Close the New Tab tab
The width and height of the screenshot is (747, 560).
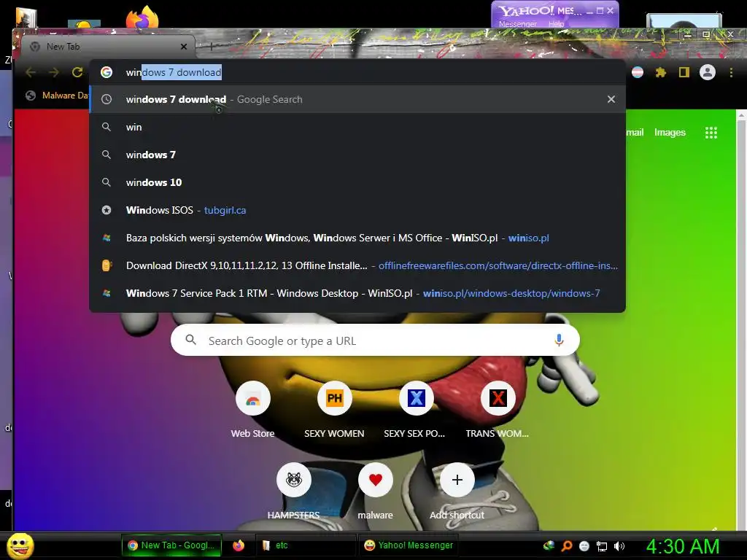pos(184,47)
